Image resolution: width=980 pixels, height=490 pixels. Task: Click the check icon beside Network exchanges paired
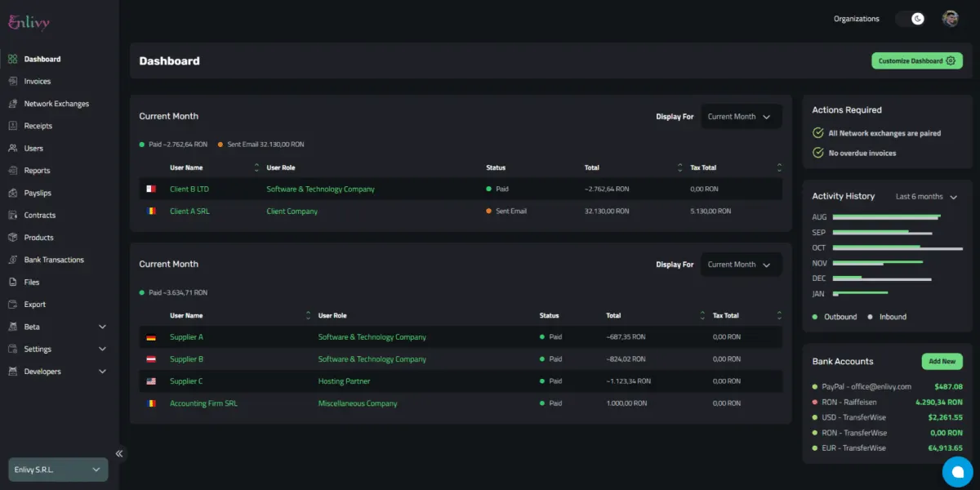[x=817, y=132]
